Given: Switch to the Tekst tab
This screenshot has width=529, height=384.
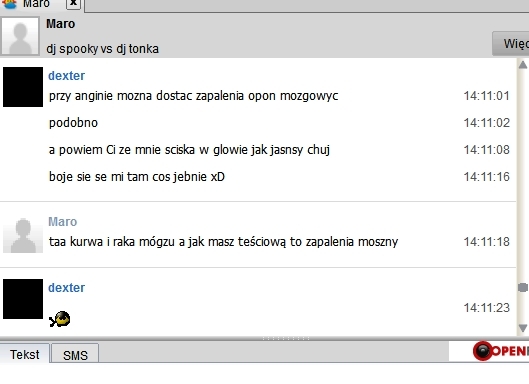Looking at the screenshot, I should coord(25,354).
